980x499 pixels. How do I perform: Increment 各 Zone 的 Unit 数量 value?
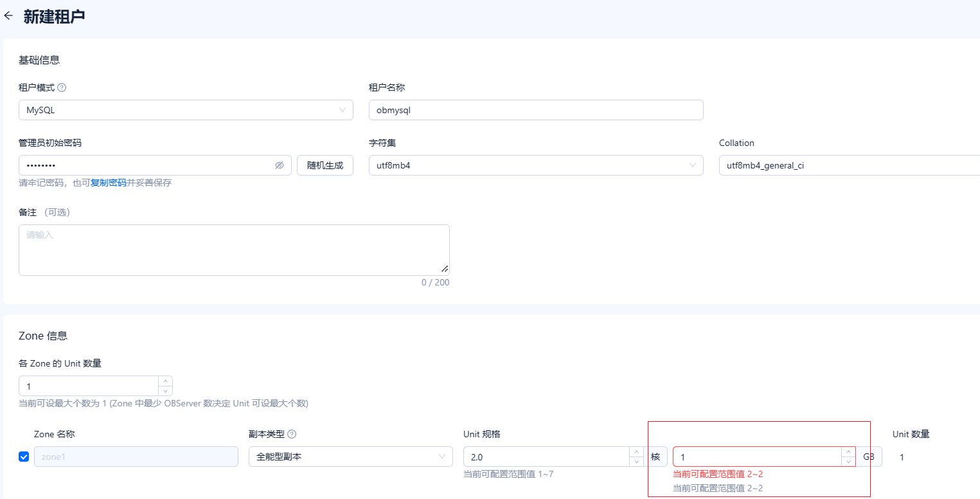[x=165, y=382]
